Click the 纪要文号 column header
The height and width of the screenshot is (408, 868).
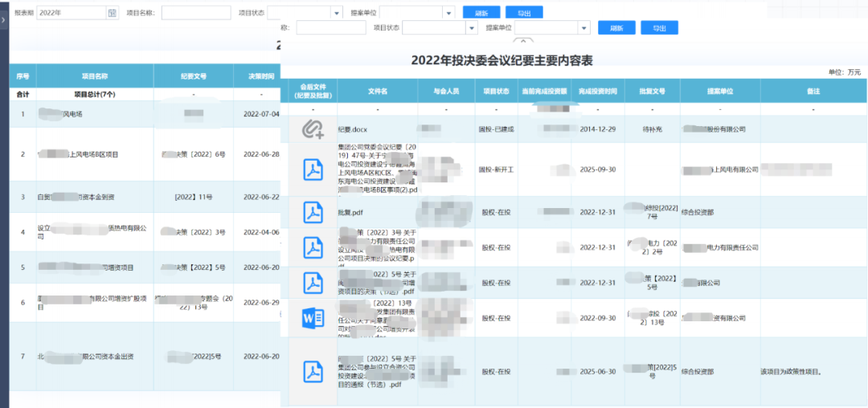(x=193, y=76)
